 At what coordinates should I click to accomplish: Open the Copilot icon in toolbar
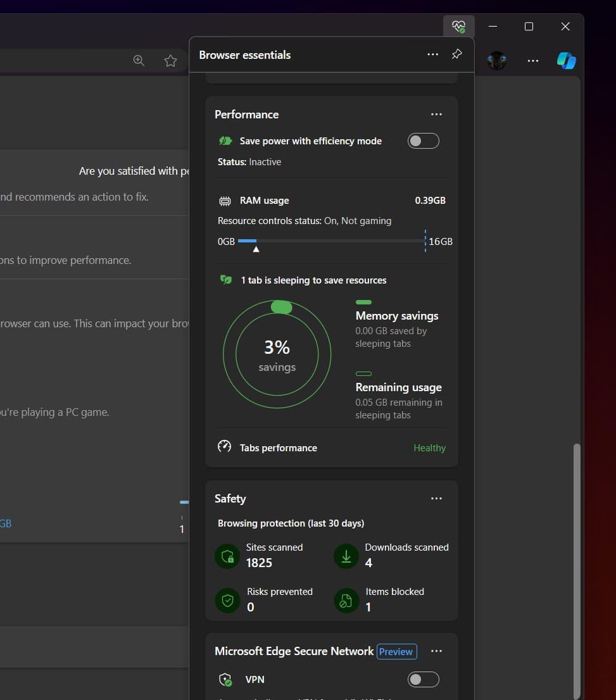point(566,60)
